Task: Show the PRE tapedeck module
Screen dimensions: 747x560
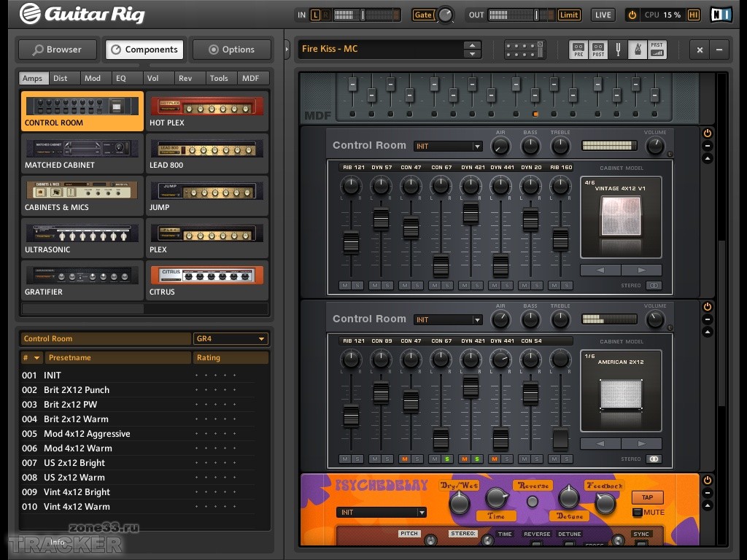Action: point(578,49)
